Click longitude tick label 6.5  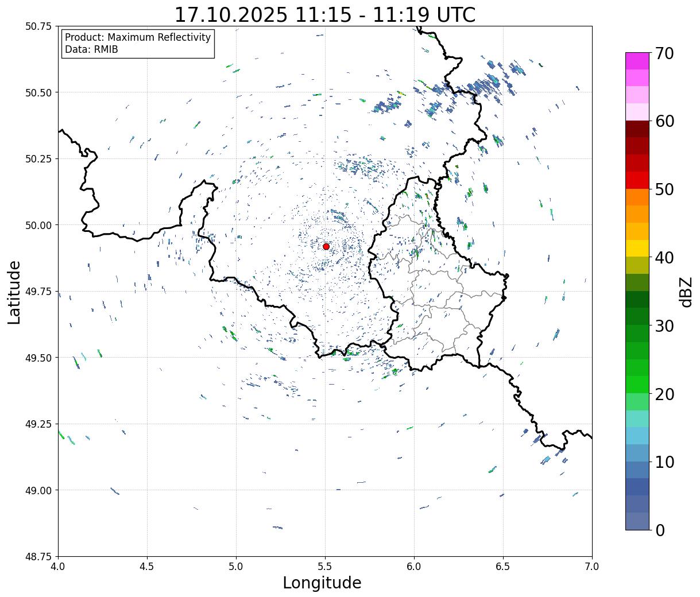(x=503, y=566)
